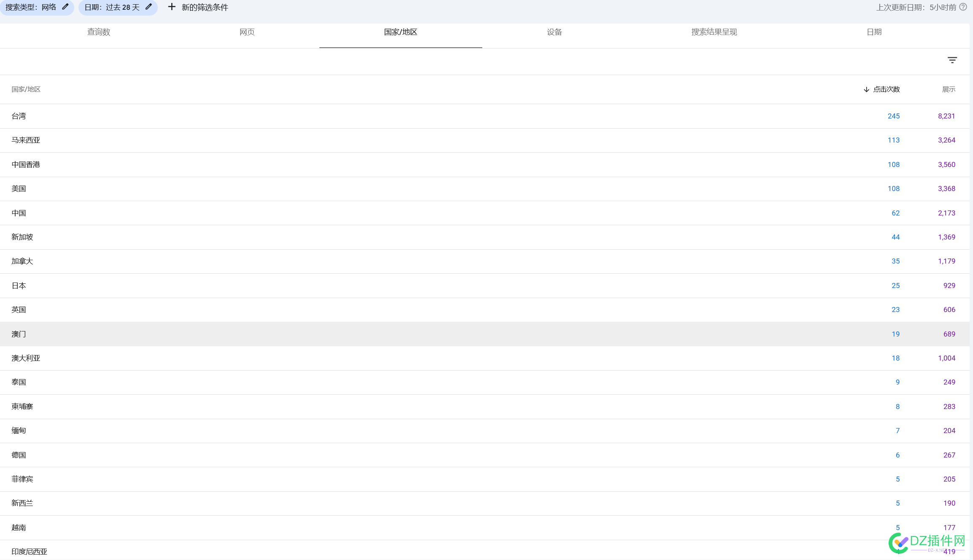Click the sort arrow beside 点击次数
973x560 pixels.
(x=866, y=89)
